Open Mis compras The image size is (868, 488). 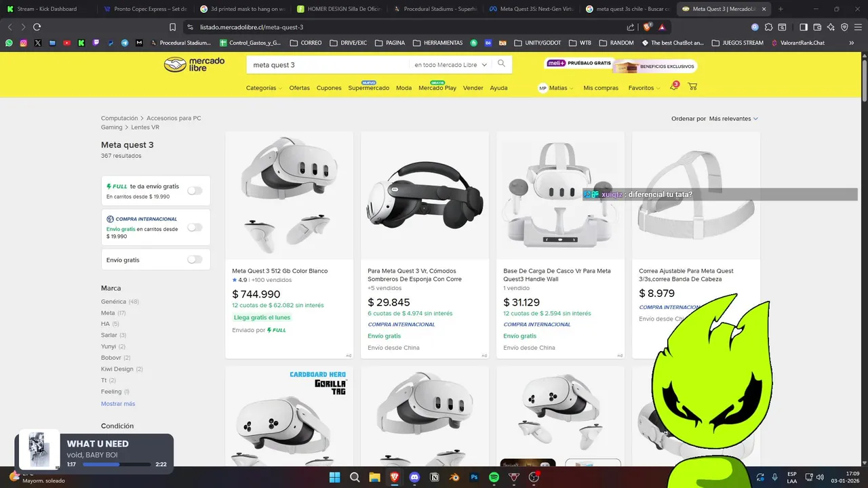tap(601, 88)
